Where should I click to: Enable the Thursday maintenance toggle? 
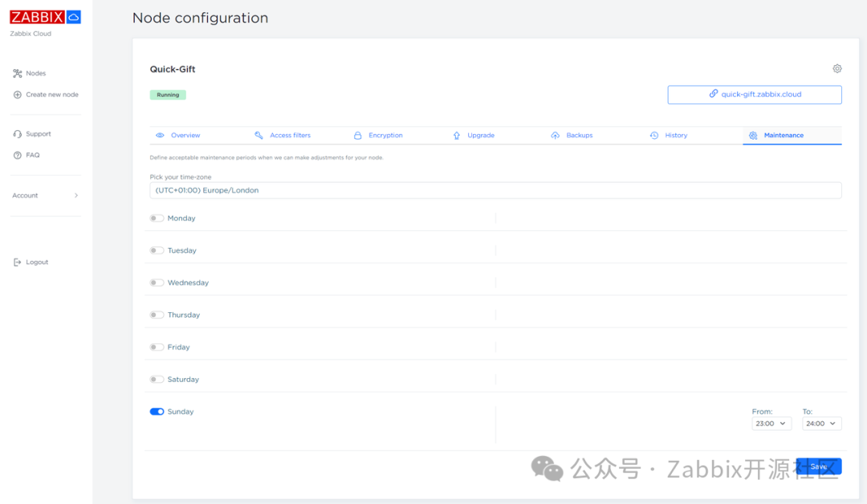pyautogui.click(x=157, y=315)
